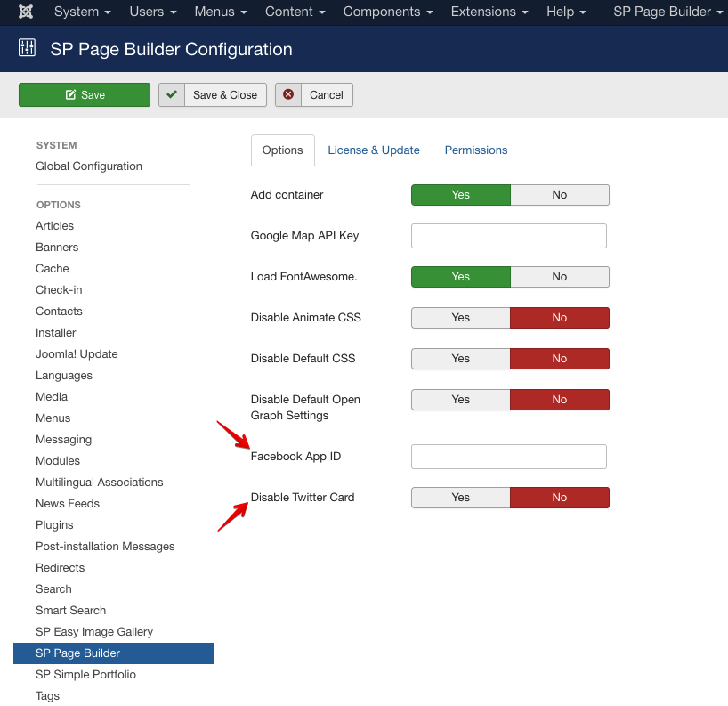Choose Yes for Disable Animate CSS
728x706 pixels.
(x=461, y=318)
